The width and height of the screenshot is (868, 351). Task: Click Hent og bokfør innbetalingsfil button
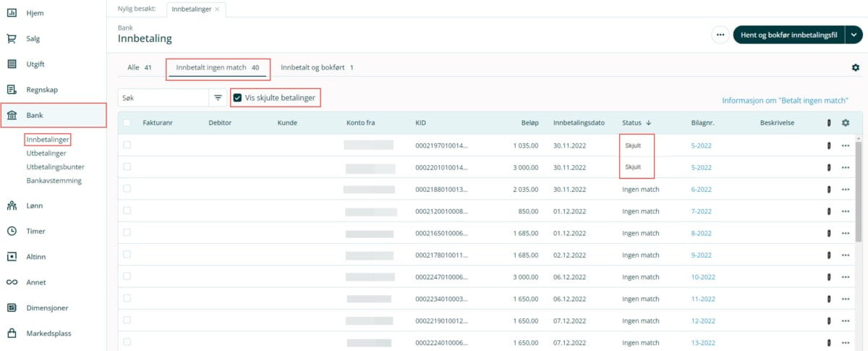(x=788, y=35)
